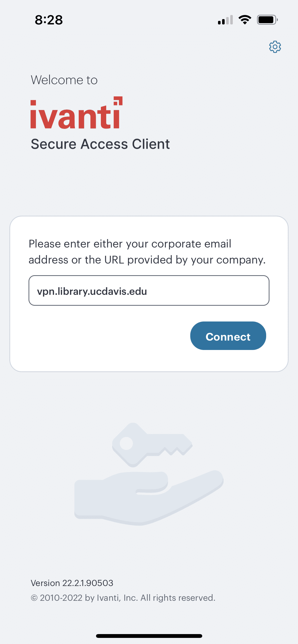This screenshot has width=298, height=644.
Task: Tap the Ivanti copyright notice line
Action: (x=123, y=598)
